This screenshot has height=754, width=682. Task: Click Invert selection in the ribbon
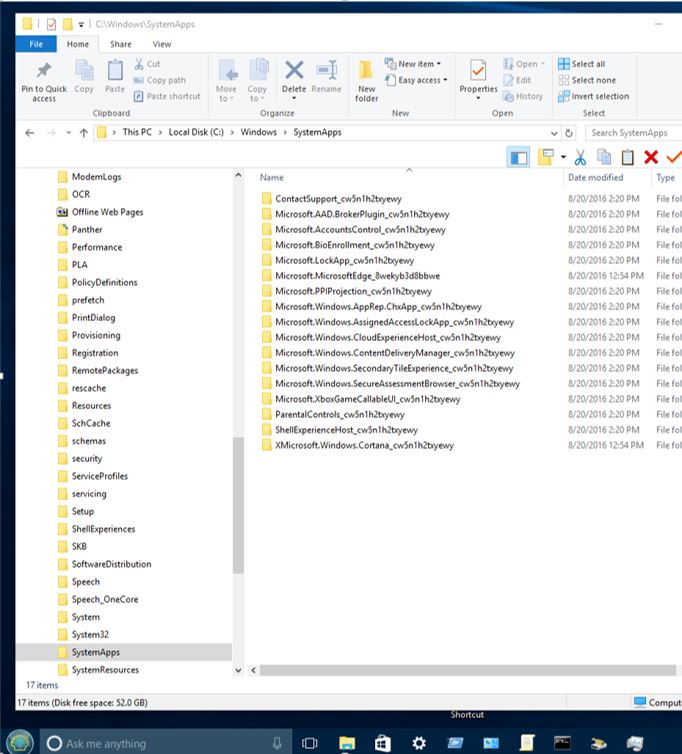point(593,96)
